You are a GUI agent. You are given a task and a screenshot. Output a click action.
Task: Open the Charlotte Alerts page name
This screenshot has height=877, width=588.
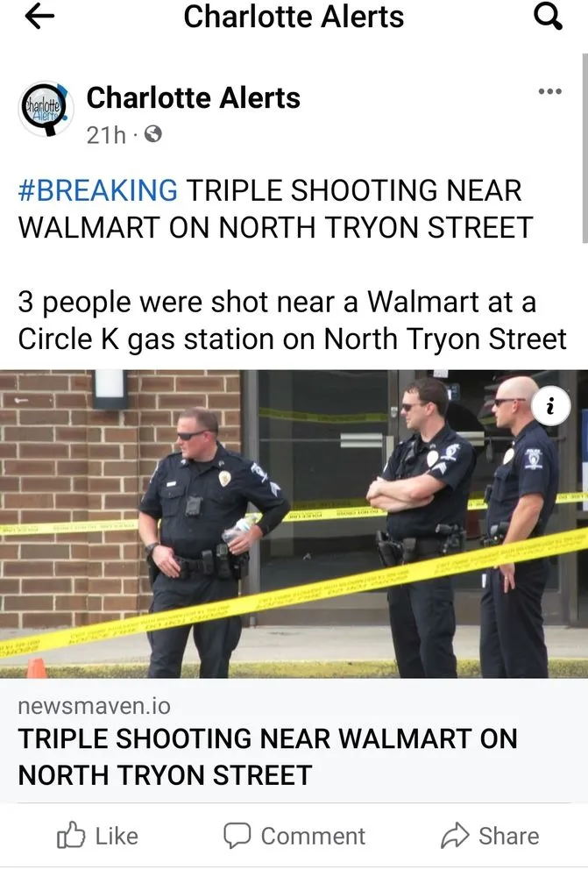pos(194,98)
